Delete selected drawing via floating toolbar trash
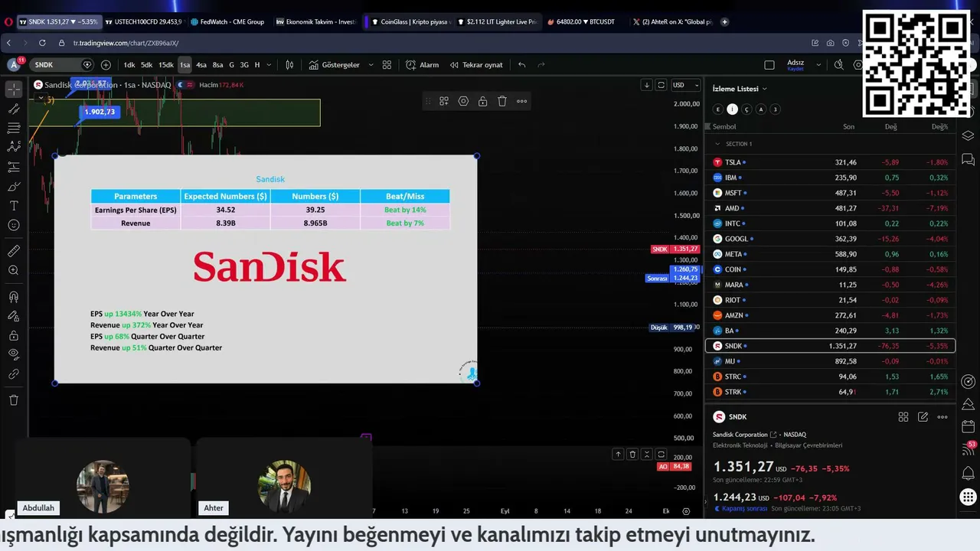 coord(502,101)
